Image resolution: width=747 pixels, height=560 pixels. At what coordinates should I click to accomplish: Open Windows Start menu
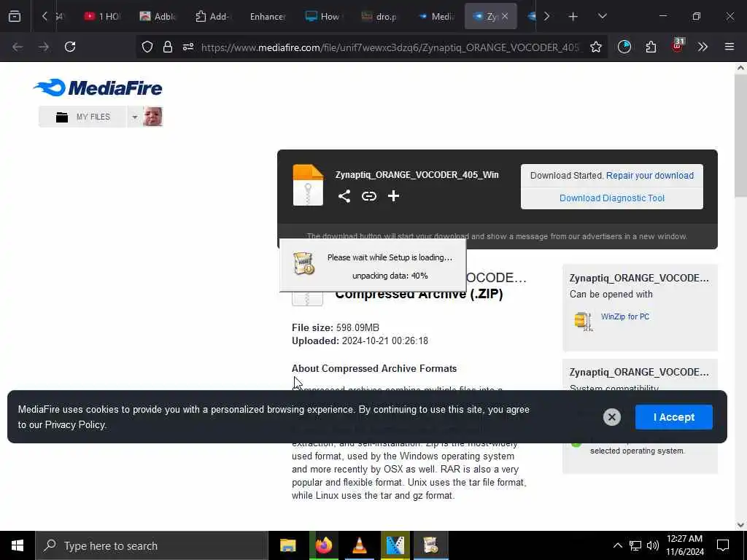tap(18, 545)
